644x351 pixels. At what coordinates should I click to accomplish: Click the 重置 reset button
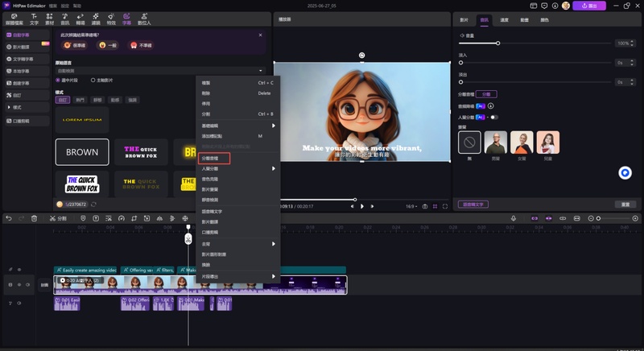(x=625, y=204)
